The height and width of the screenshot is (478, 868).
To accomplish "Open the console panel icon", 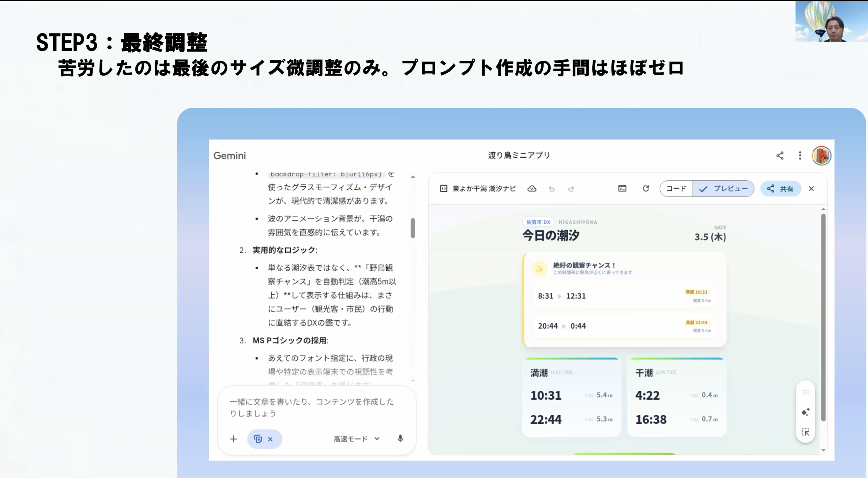I will (622, 189).
